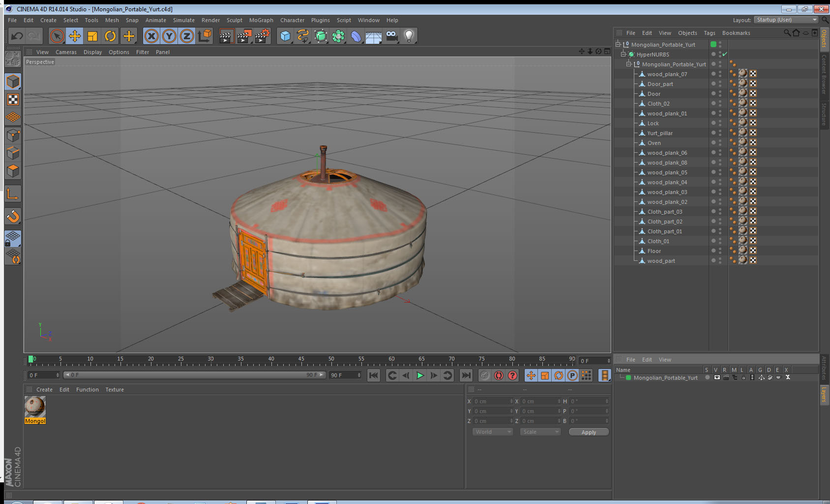This screenshot has height=504, width=830.
Task: Open Bend deformer objects icon
Action: tap(356, 36)
